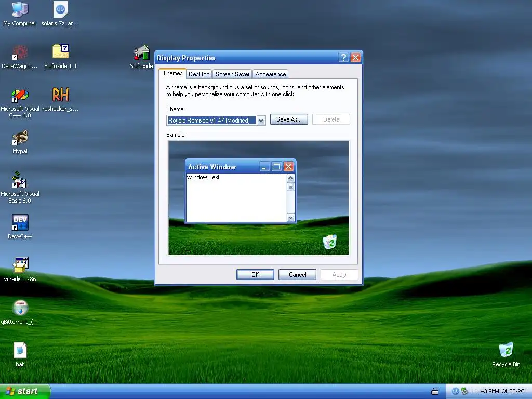
Task: Select the Mypal browser shortcut
Action: [x=20, y=142]
